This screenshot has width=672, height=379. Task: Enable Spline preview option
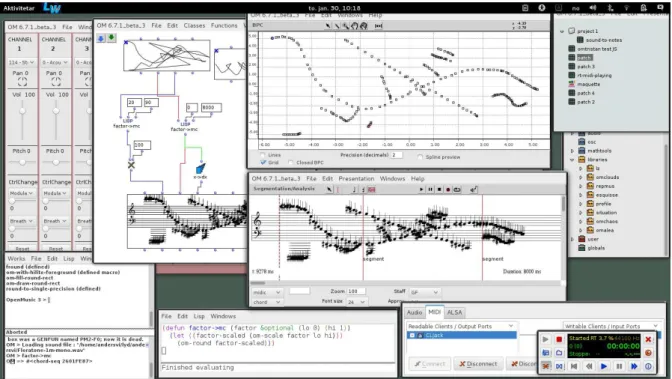pyautogui.click(x=420, y=157)
